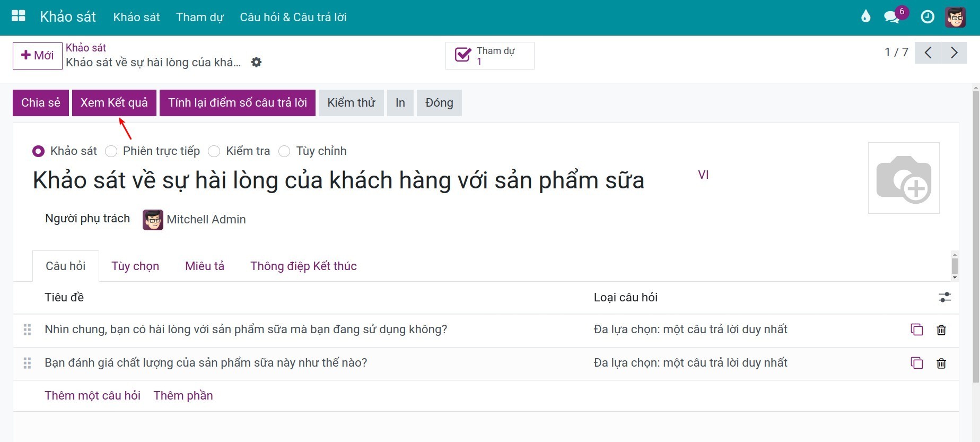Click the droplet debug icon in navbar
Viewport: 980px width, 442px height.
[x=866, y=17]
